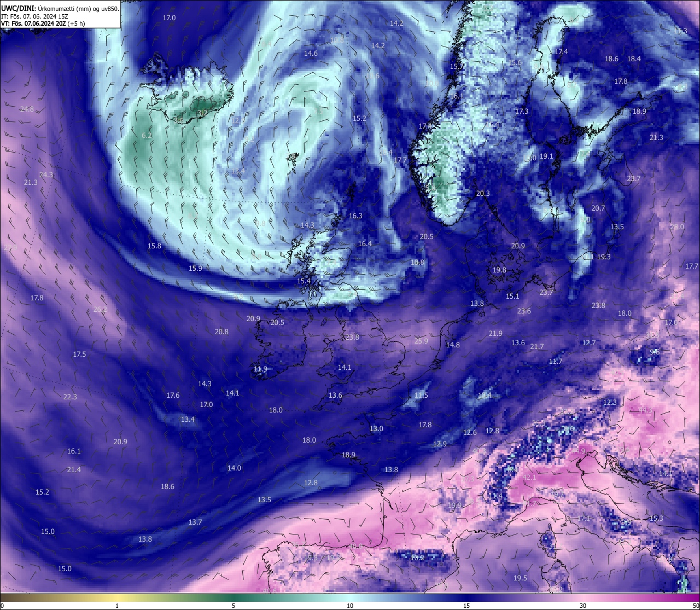The height and width of the screenshot is (610, 700).
Task: Click the 20.7 value on the map
Action: click(x=598, y=208)
